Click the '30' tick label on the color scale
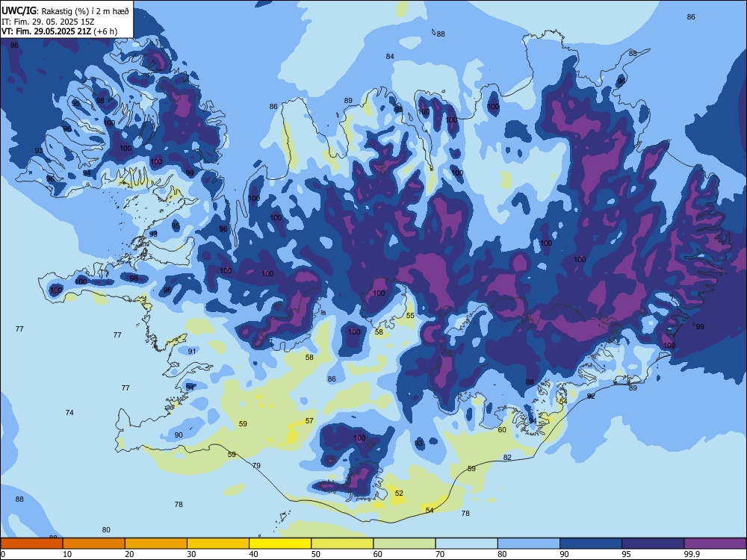The width and height of the screenshot is (747, 560). [x=191, y=554]
